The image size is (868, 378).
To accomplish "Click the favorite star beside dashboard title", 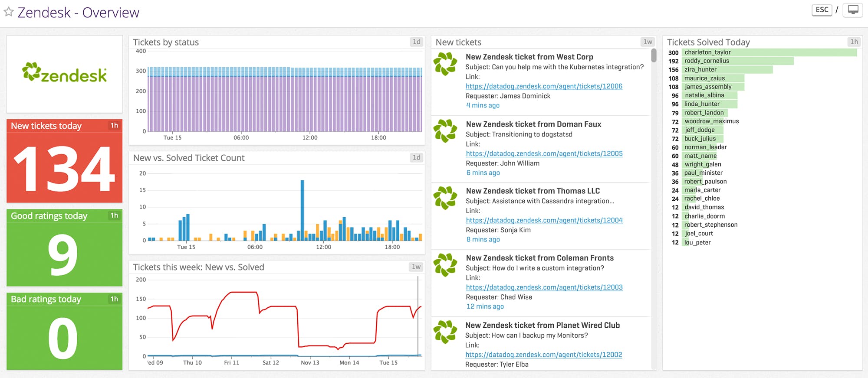I will (8, 12).
